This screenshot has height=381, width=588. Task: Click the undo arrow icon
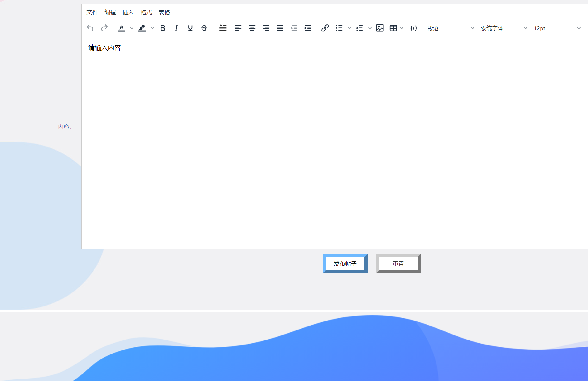[x=90, y=28]
